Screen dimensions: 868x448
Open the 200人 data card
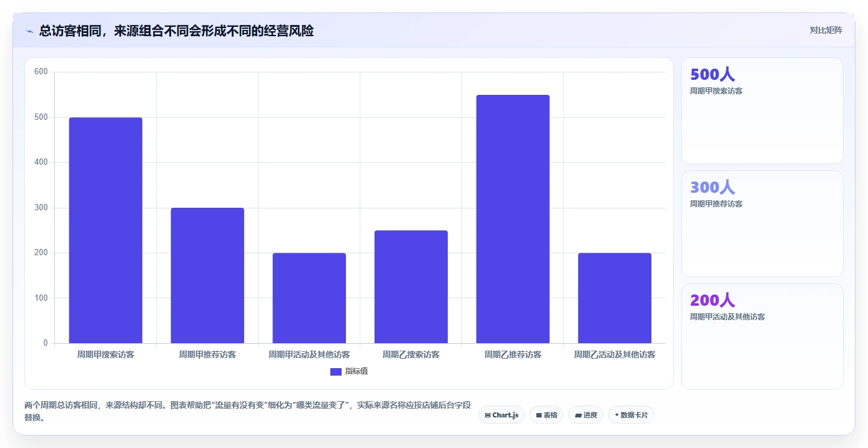(762, 336)
